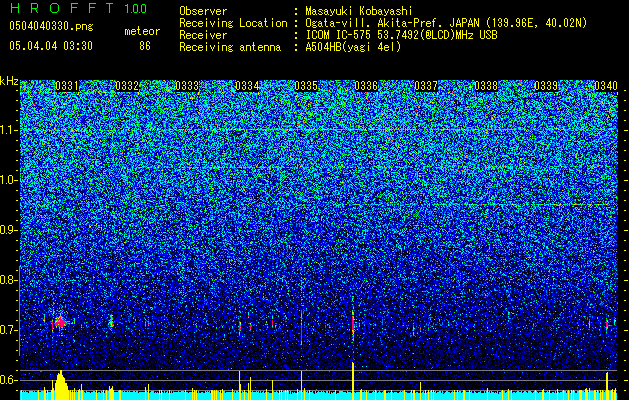The image size is (629, 400).
Task: Click the 'Receiver' field label
Action: (203, 35)
